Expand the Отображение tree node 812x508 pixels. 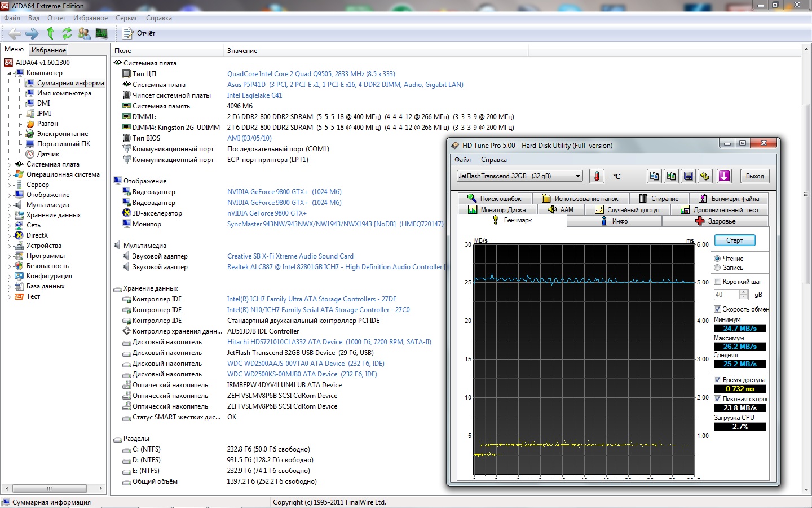pyautogui.click(x=9, y=195)
